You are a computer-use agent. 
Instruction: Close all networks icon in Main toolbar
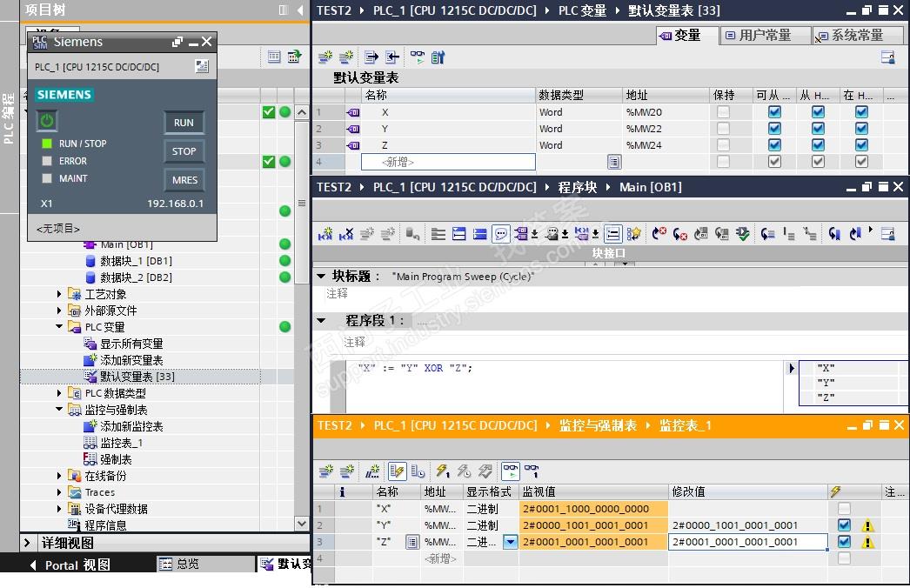[480, 234]
